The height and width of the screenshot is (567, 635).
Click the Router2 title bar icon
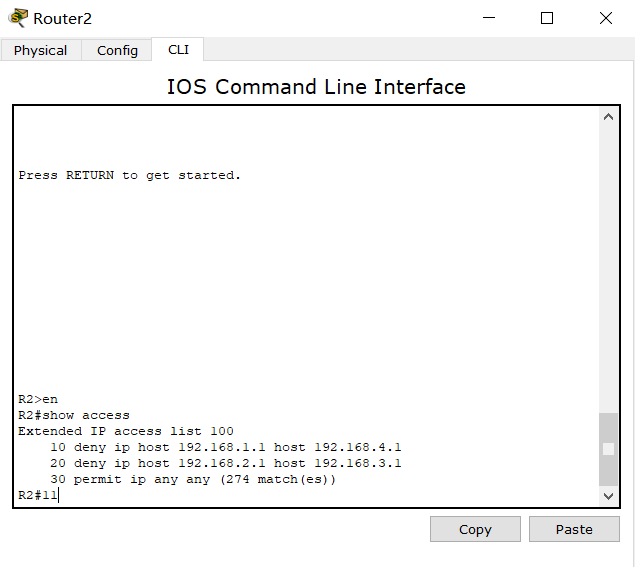click(18, 18)
